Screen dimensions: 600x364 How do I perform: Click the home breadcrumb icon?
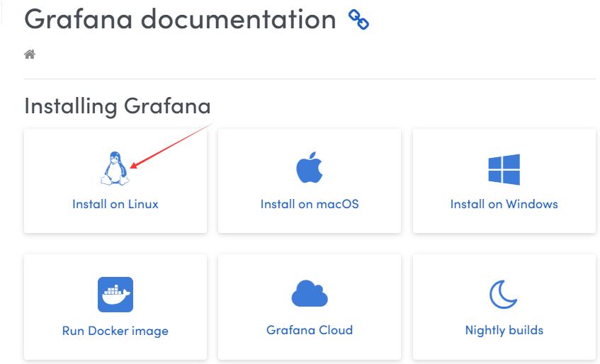pyautogui.click(x=30, y=55)
